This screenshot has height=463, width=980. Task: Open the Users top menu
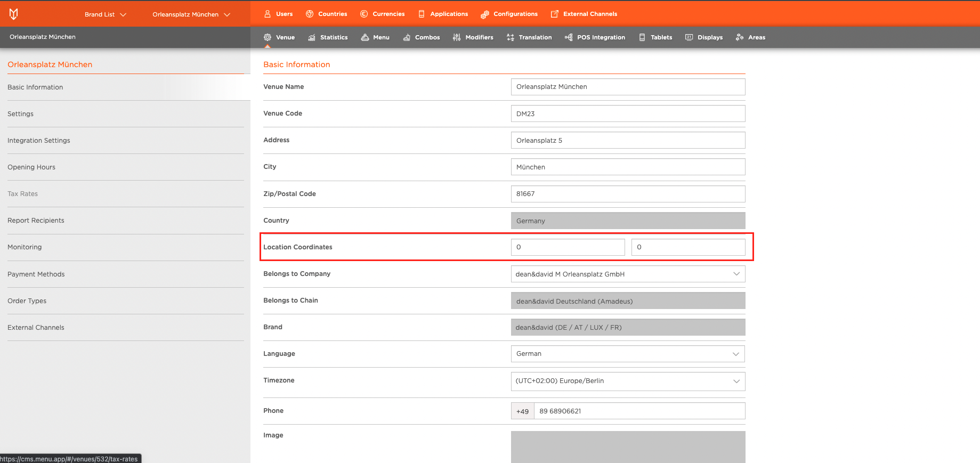coord(278,14)
